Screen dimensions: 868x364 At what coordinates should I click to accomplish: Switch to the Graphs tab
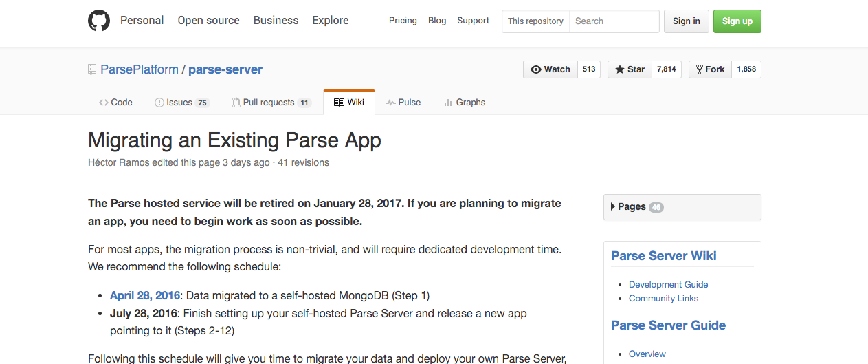point(464,103)
